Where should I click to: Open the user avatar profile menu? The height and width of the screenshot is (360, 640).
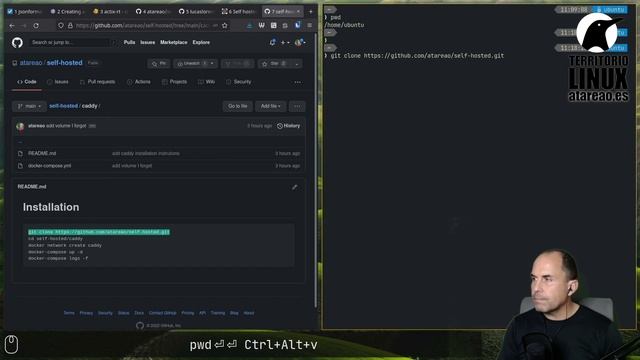300,42
